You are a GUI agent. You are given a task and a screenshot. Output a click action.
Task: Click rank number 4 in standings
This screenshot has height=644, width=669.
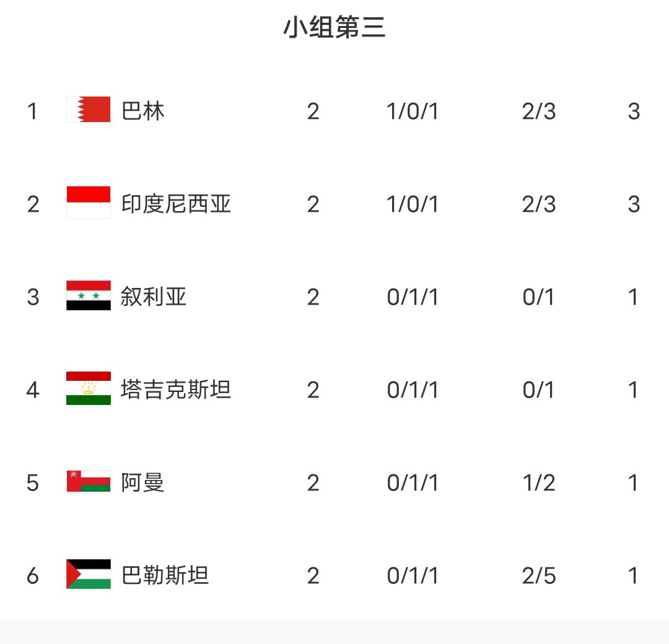point(33,390)
